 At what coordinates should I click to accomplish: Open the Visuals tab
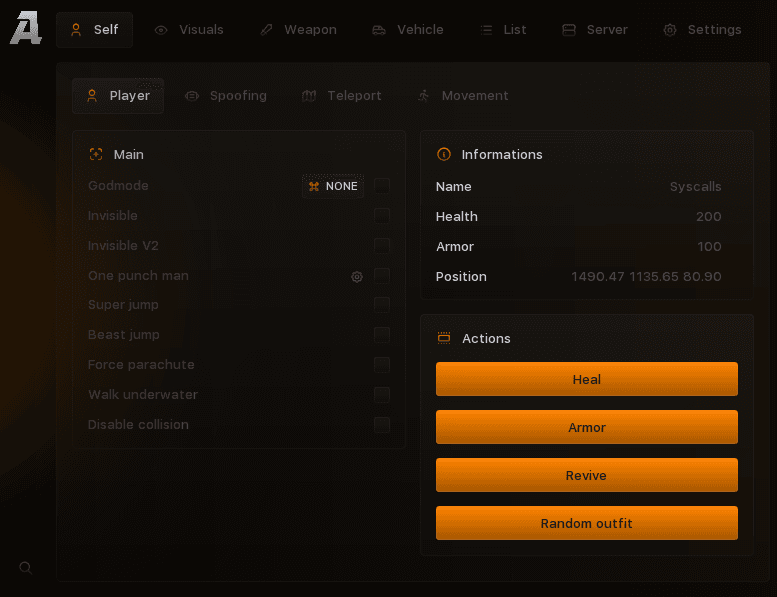189,30
